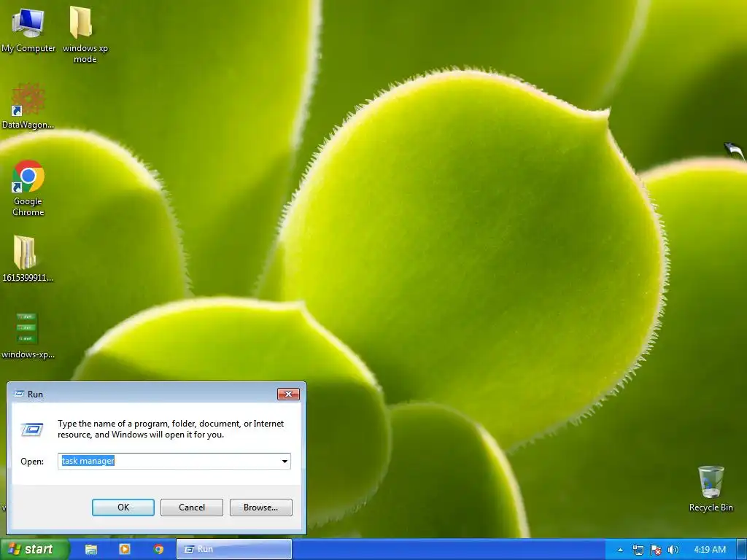Activate the Run taskbar button
The width and height of the screenshot is (747, 560).
click(234, 549)
